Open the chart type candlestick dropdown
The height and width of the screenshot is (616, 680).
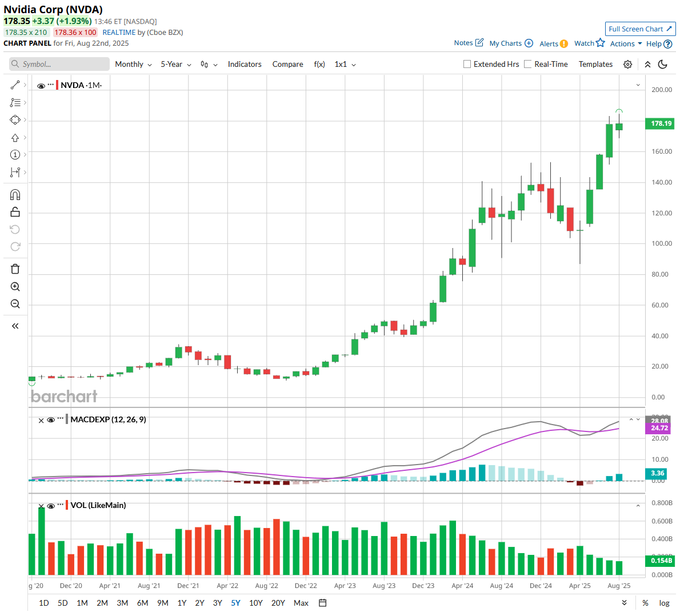tap(209, 64)
